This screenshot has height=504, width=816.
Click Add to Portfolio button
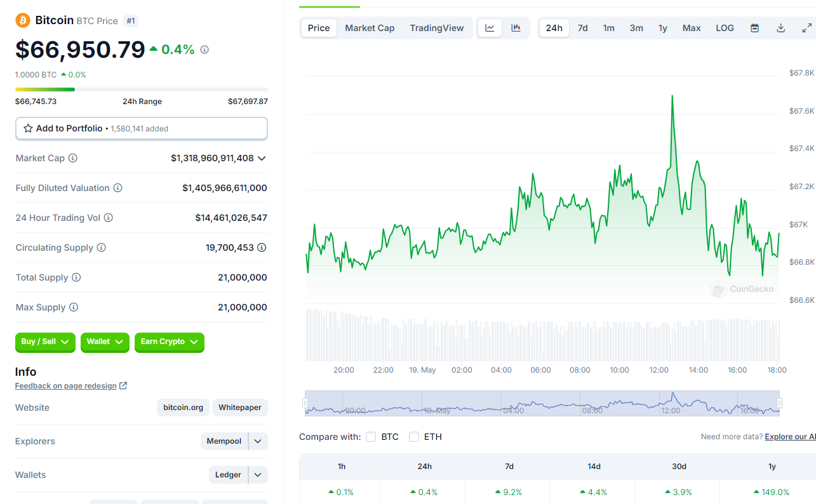(x=141, y=128)
